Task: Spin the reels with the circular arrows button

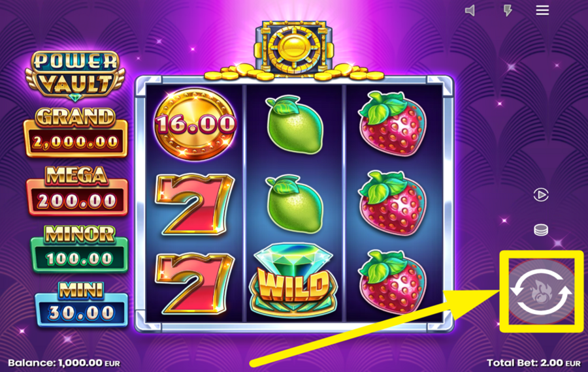Action: [x=541, y=292]
